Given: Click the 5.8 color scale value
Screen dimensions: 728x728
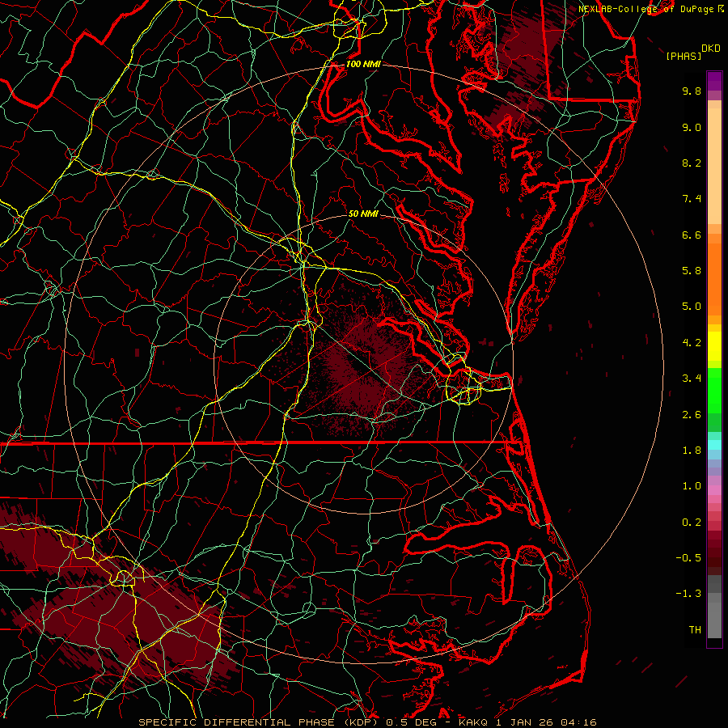Looking at the screenshot, I should (692, 271).
